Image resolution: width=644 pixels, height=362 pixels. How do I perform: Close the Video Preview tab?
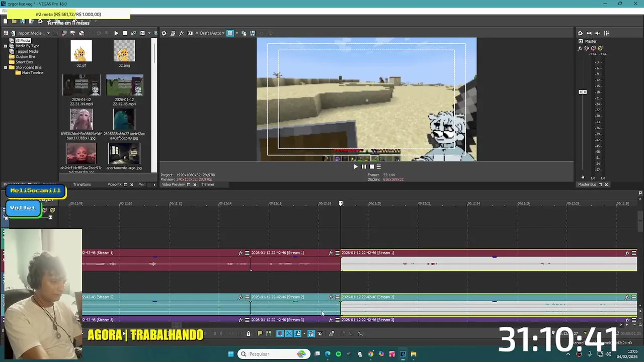point(195,185)
